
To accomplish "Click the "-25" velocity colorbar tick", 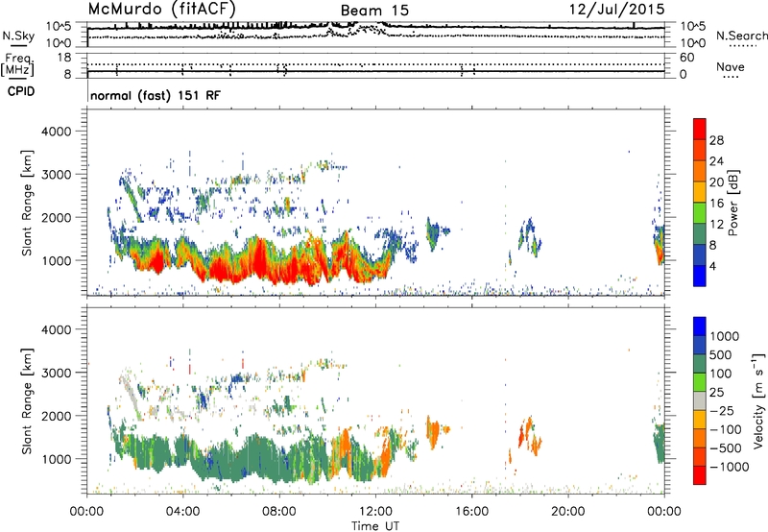I will coord(720,411).
